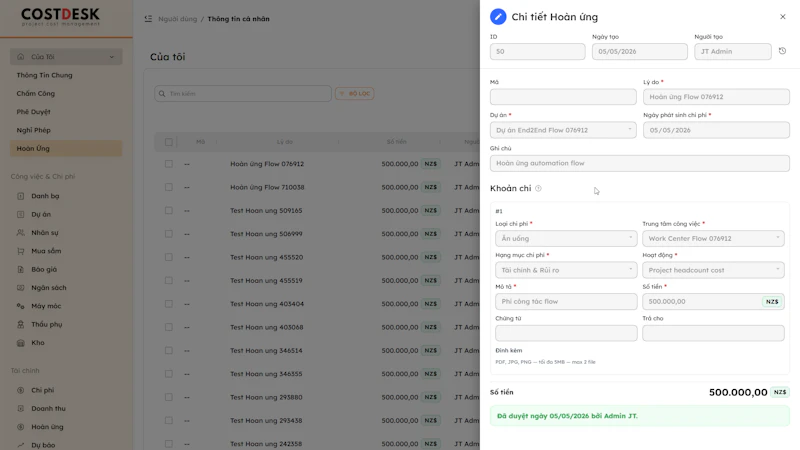Open Thông Tin Chung menu item
Image resolution: width=800 pixels, height=450 pixels.
click(x=44, y=75)
